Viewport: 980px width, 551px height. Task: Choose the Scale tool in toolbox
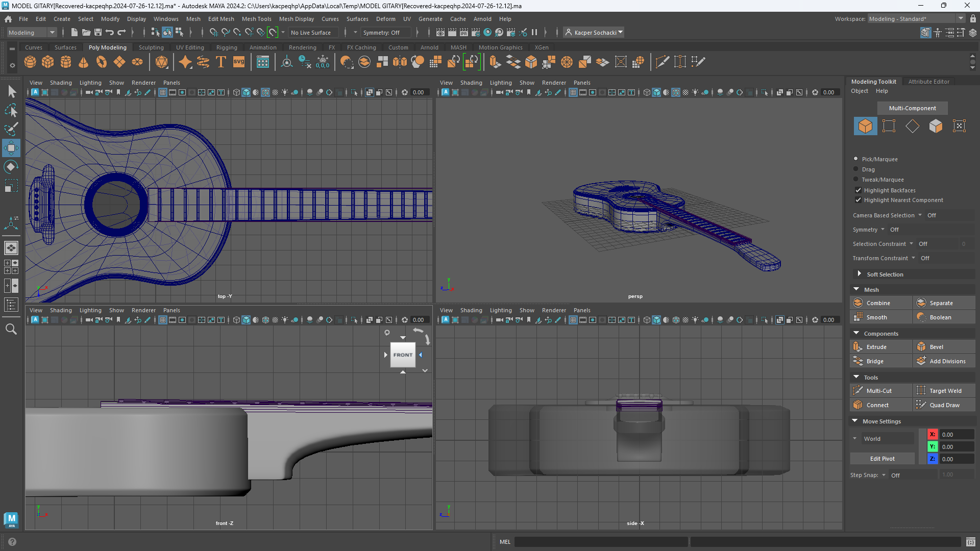coord(11,185)
